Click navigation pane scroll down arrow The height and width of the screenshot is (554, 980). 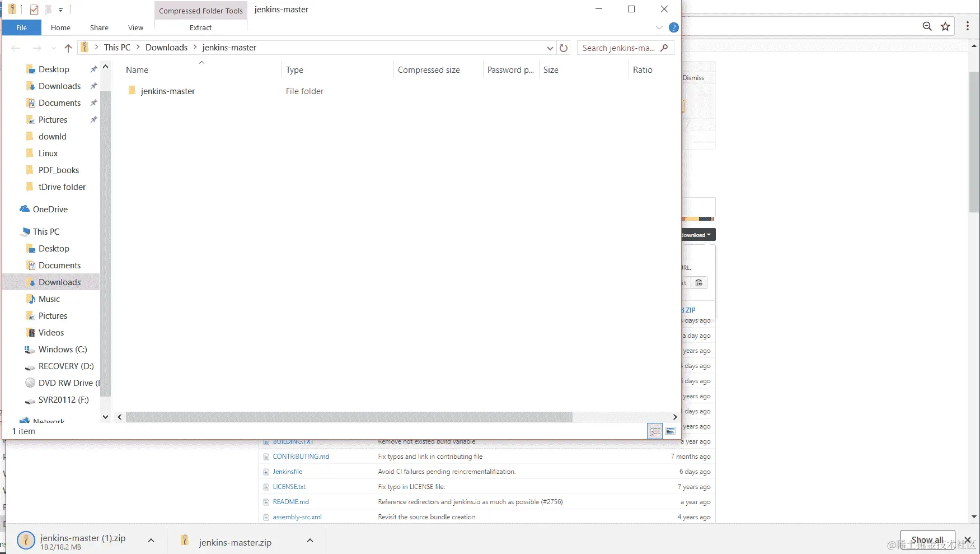pyautogui.click(x=105, y=417)
